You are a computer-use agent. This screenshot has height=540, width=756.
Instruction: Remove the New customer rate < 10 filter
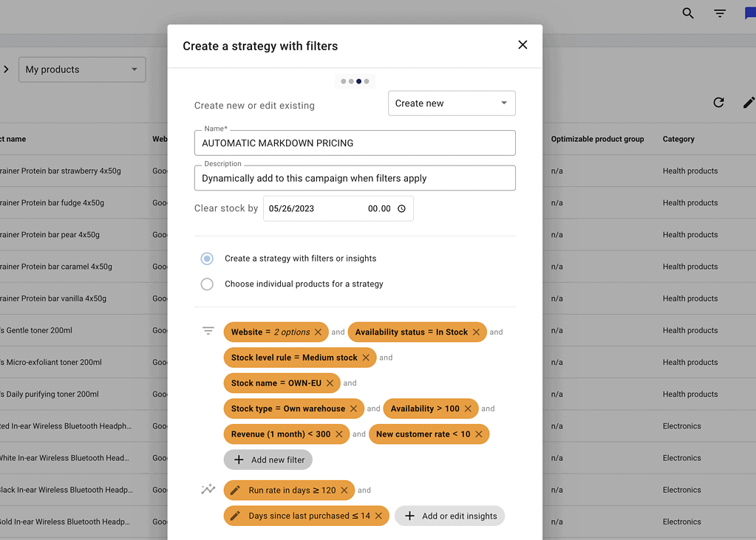coord(478,434)
